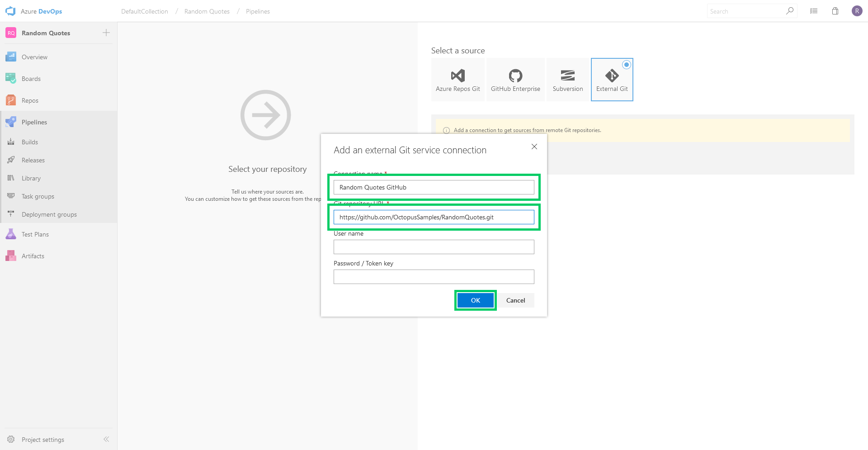The width and height of the screenshot is (868, 450).
Task: Open the user profile avatar R
Action: [857, 11]
